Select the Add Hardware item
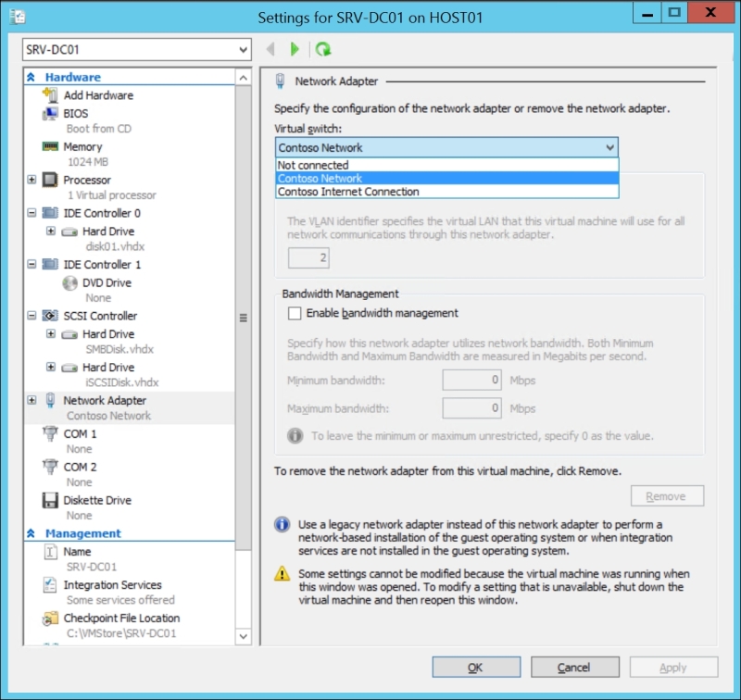The width and height of the screenshot is (741, 700). click(98, 95)
